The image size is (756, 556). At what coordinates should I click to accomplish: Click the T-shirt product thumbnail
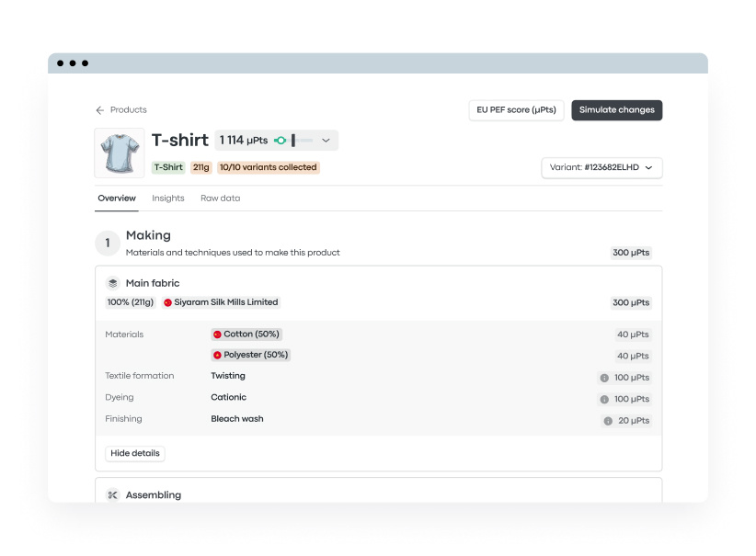pyautogui.click(x=120, y=153)
